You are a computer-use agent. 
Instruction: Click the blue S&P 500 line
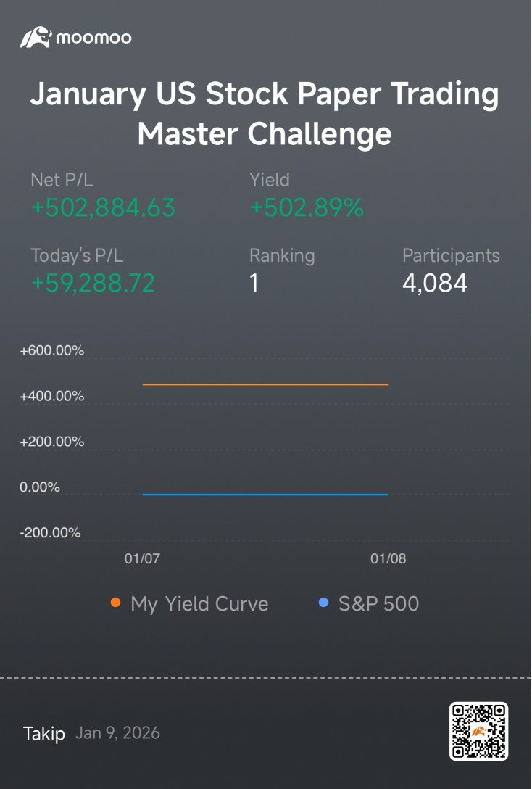[x=265, y=495]
